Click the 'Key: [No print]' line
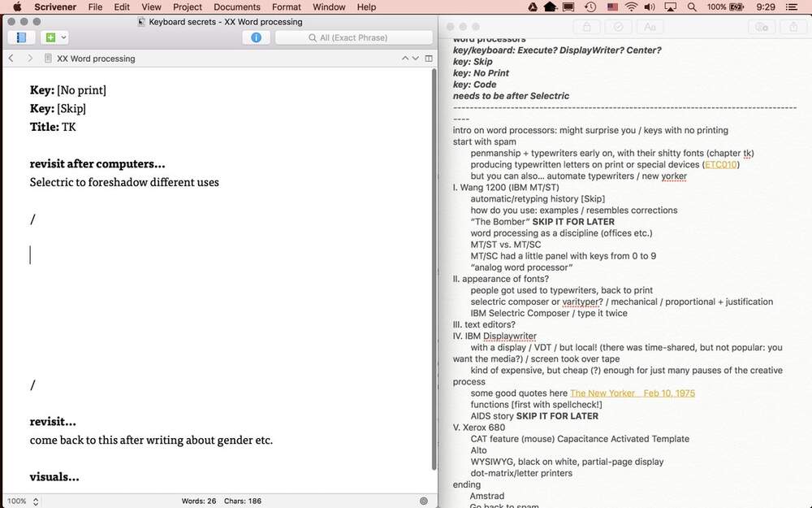 click(x=68, y=90)
